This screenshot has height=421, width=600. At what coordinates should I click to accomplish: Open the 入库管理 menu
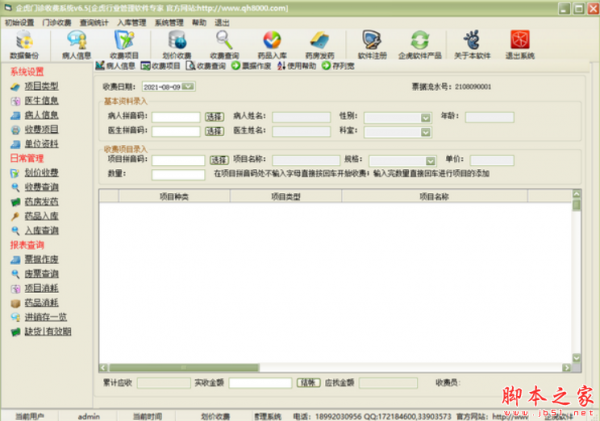coord(132,23)
